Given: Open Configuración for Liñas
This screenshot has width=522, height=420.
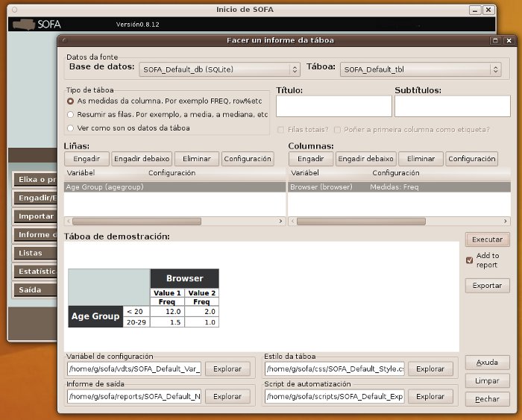Looking at the screenshot, I should point(248,159).
